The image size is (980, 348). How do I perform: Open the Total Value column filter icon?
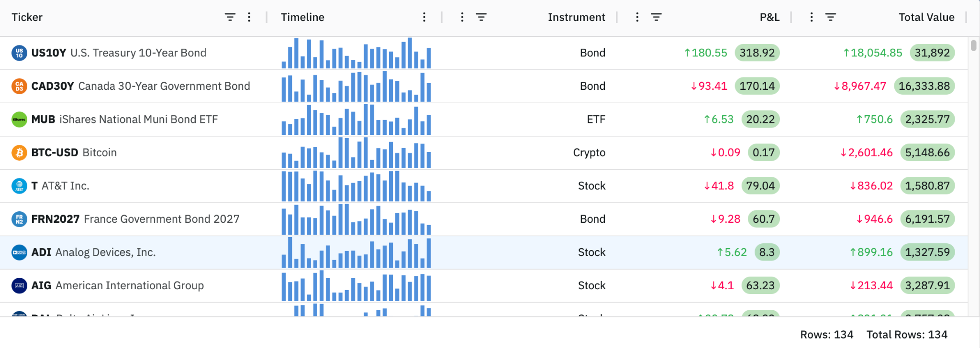[x=831, y=17]
